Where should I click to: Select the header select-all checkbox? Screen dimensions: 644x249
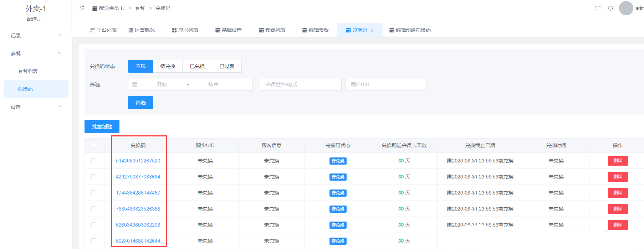(94, 145)
